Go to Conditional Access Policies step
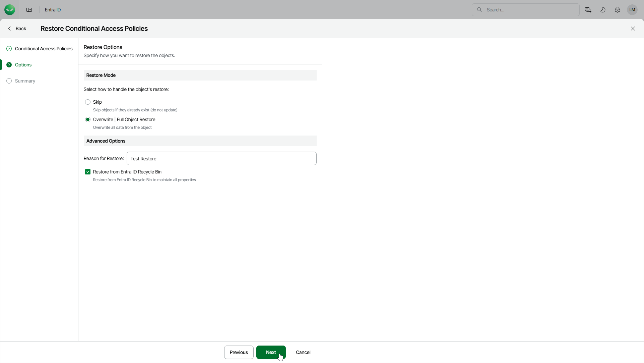The image size is (644, 363). tap(44, 49)
